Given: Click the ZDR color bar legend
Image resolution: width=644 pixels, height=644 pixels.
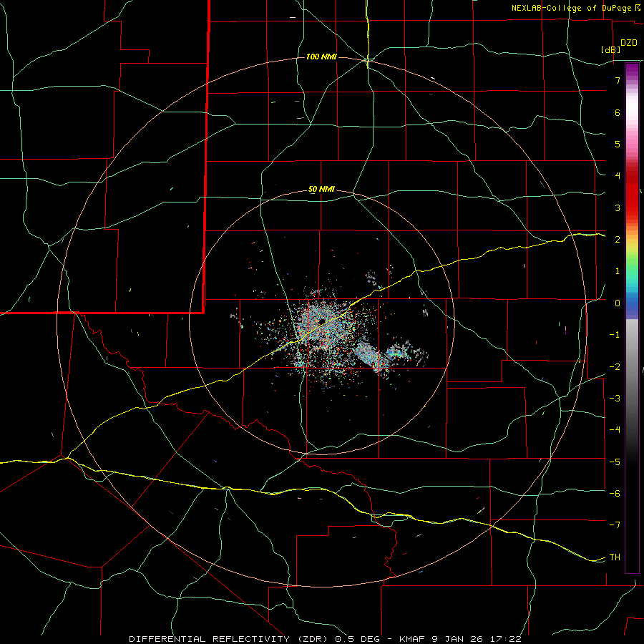Looking at the screenshot, I should pos(632,318).
